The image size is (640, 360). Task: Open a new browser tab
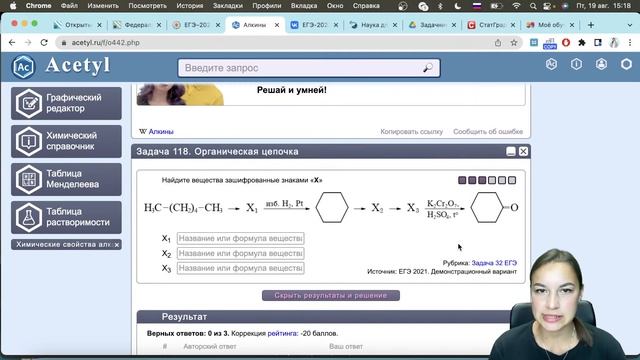(x=591, y=25)
